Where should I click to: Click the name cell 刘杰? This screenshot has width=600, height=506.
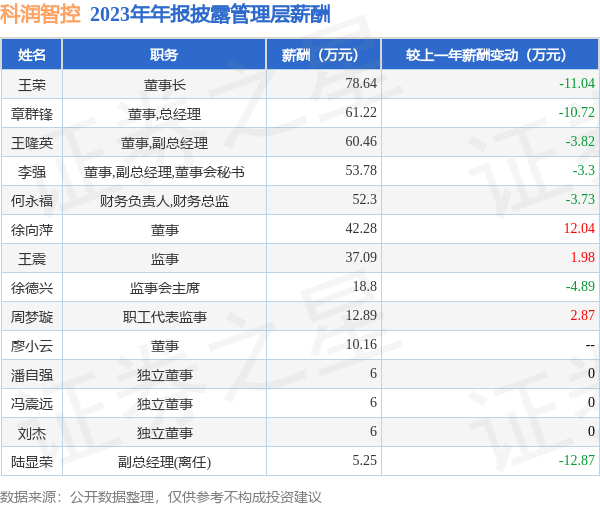pyautogui.click(x=32, y=434)
